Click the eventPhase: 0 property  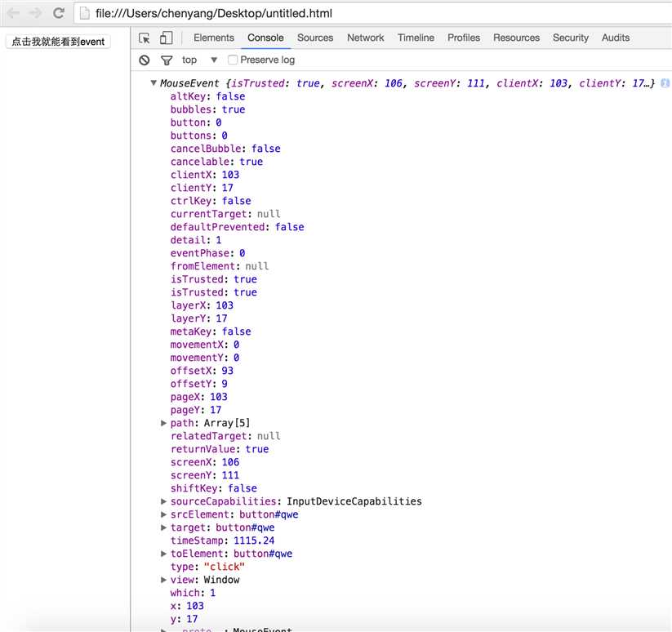(207, 253)
